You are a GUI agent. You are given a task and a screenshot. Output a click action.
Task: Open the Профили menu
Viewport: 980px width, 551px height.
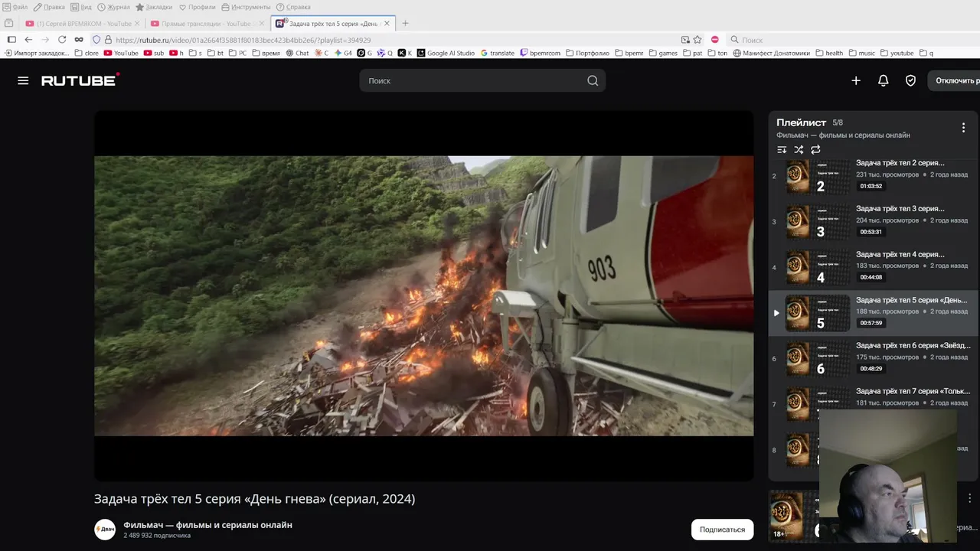point(197,7)
